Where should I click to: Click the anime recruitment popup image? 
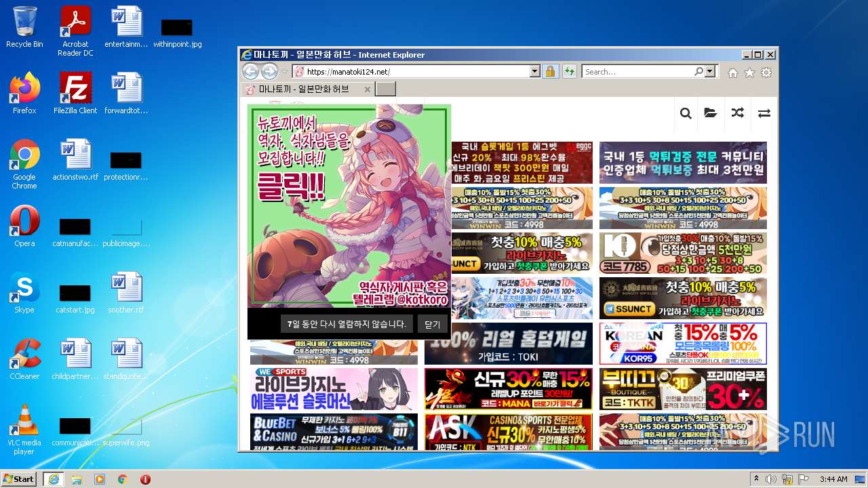pos(349,205)
